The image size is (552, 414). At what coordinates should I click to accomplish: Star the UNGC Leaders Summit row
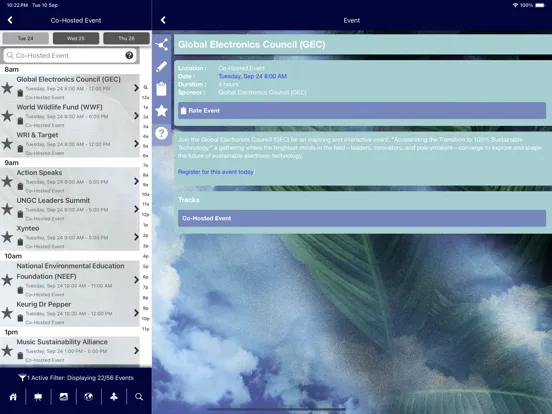coord(7,209)
